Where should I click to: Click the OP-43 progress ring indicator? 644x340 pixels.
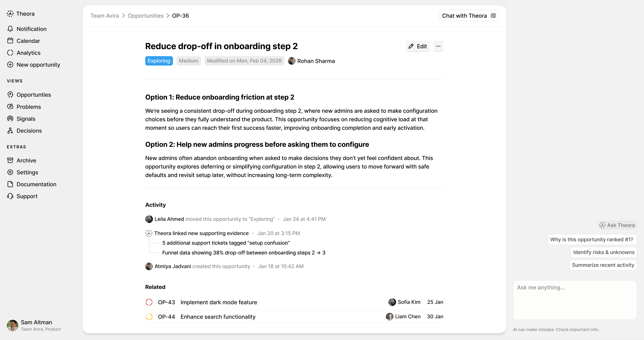(149, 302)
